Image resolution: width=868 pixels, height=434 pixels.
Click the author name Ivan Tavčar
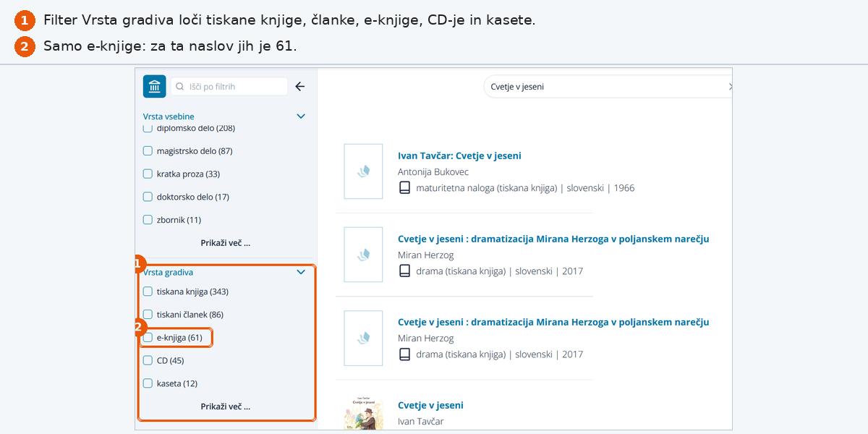pos(421,422)
